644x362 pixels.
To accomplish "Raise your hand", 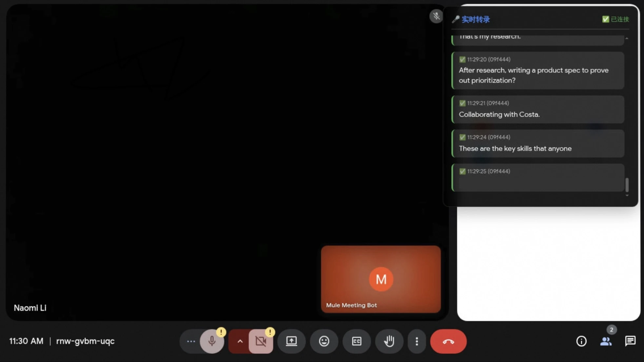I will [389, 341].
